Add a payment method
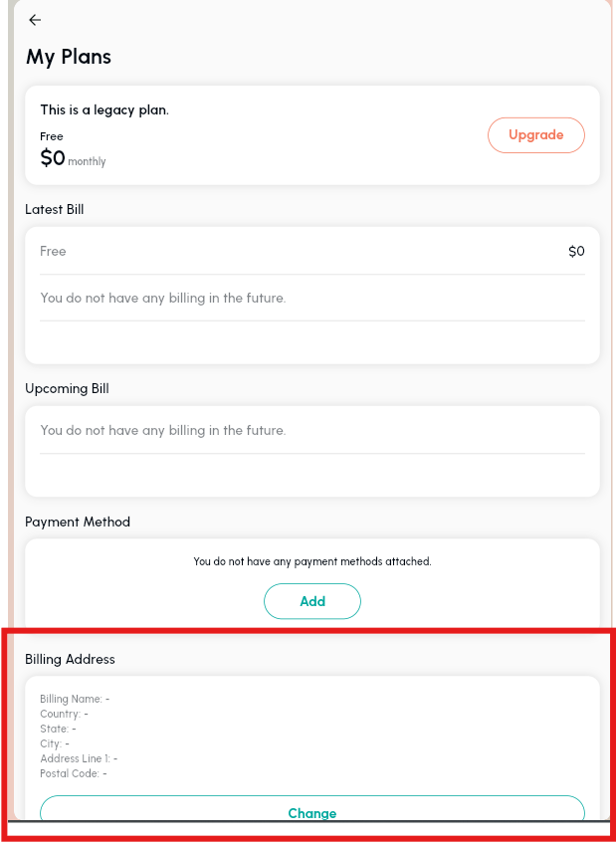This screenshot has width=616, height=843. (311, 601)
